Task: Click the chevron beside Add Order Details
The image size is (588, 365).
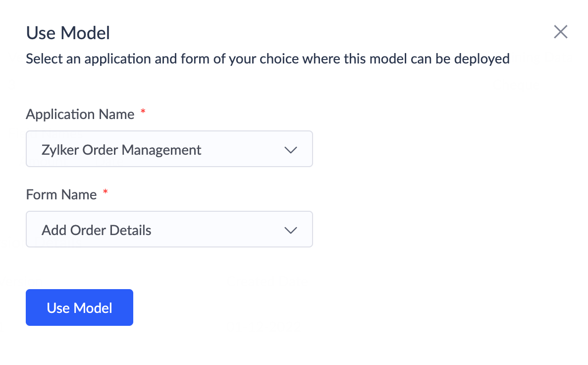Action: click(290, 230)
